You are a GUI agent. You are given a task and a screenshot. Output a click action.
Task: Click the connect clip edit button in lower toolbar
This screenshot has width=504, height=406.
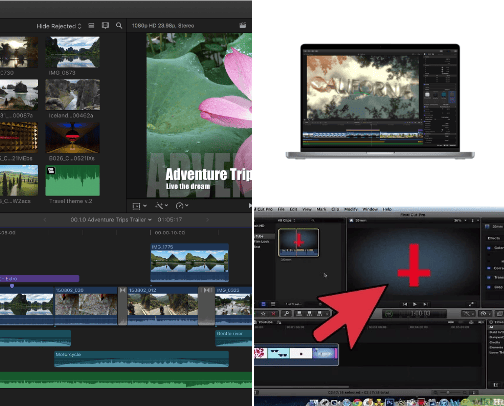click(x=299, y=314)
